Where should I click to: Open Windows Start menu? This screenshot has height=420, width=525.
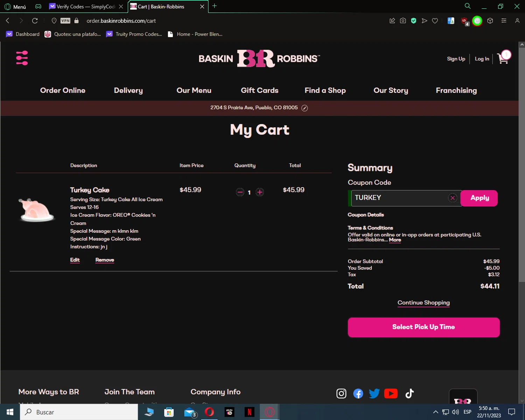[x=10, y=412]
